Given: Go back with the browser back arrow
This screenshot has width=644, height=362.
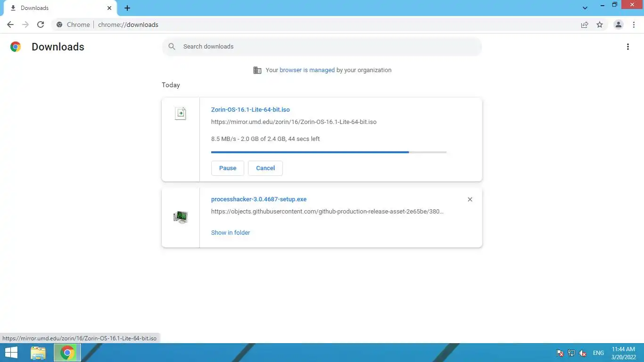Looking at the screenshot, I should coord(10,25).
